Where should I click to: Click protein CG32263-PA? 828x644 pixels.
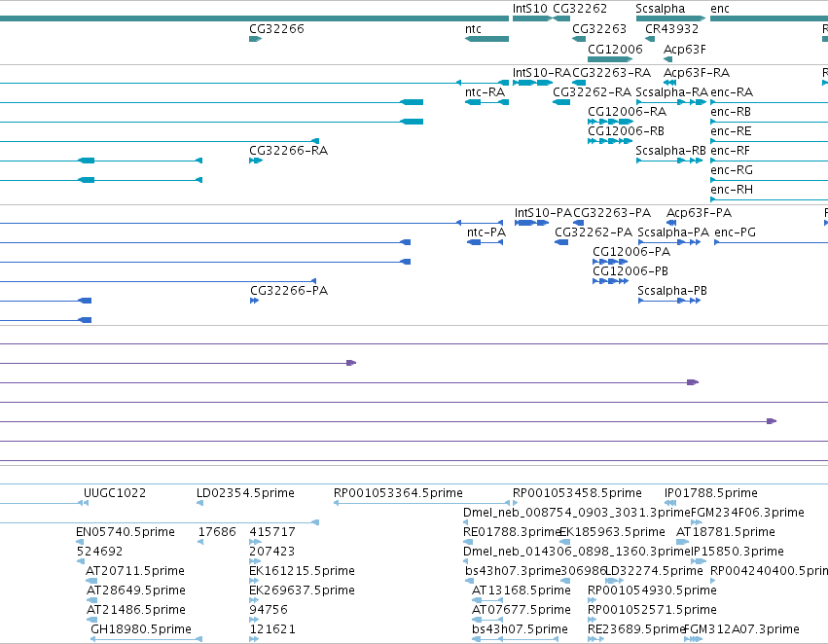coord(612,213)
